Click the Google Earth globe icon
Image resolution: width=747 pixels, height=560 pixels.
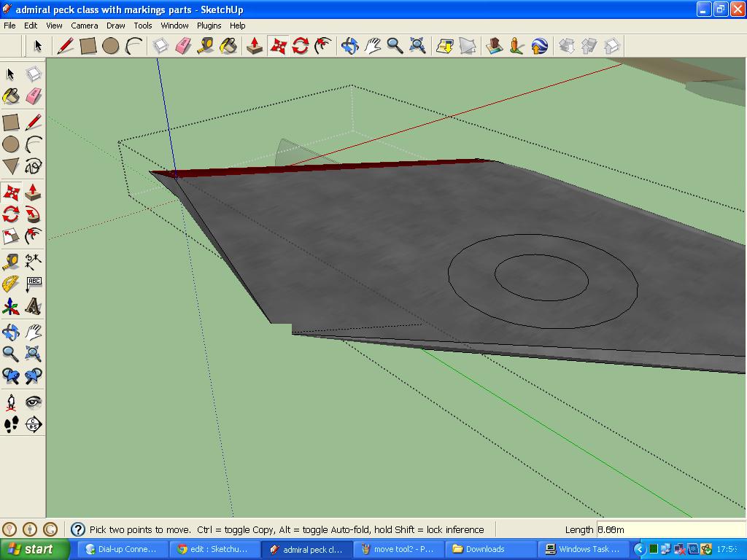tap(540, 46)
